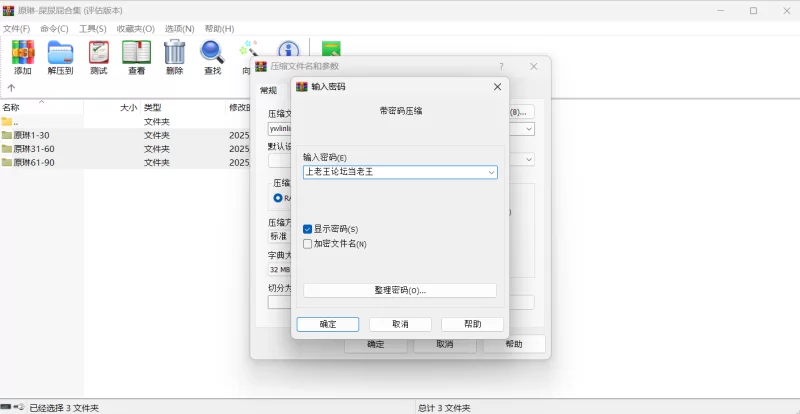This screenshot has height=414, width=800.
Task: Click the archive name field showing ywlinli
Action: click(x=279, y=129)
